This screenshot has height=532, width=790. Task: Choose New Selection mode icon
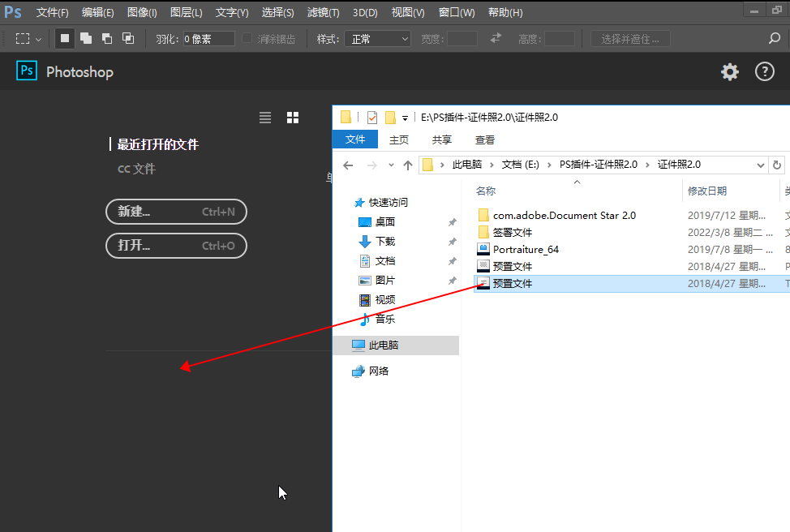[x=65, y=38]
